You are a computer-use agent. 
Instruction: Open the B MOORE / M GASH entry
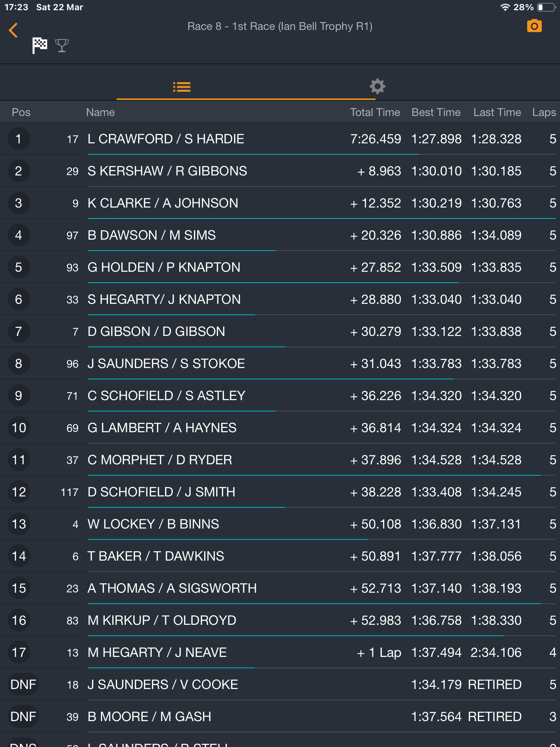click(280, 716)
